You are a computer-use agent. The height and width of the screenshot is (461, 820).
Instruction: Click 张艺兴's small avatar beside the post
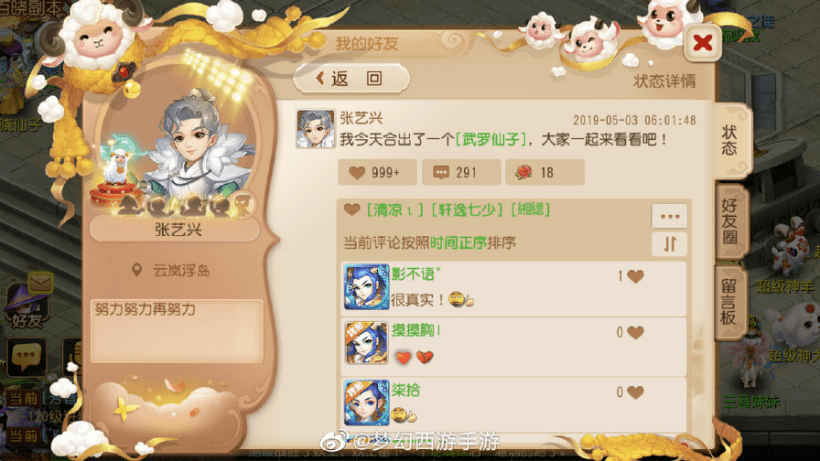(315, 129)
